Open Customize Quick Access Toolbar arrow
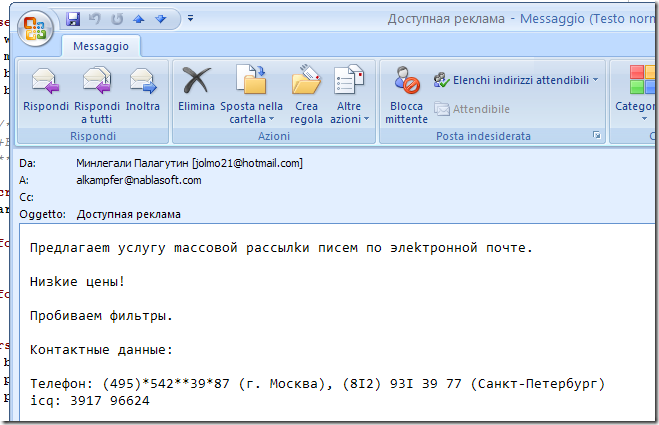 191,19
